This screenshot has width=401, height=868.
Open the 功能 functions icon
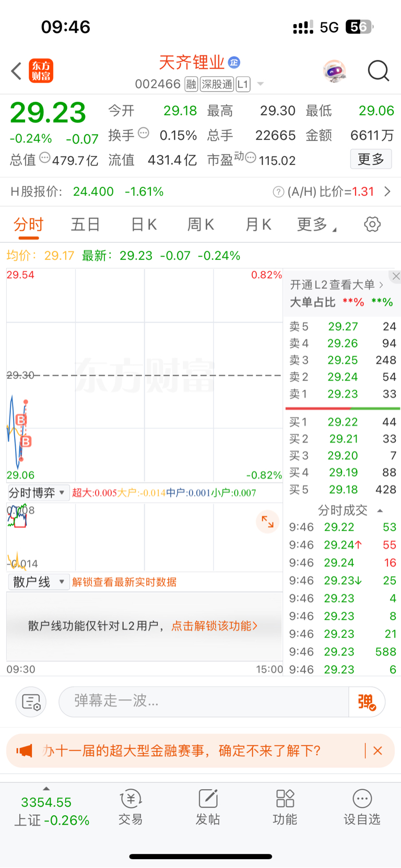(x=285, y=807)
